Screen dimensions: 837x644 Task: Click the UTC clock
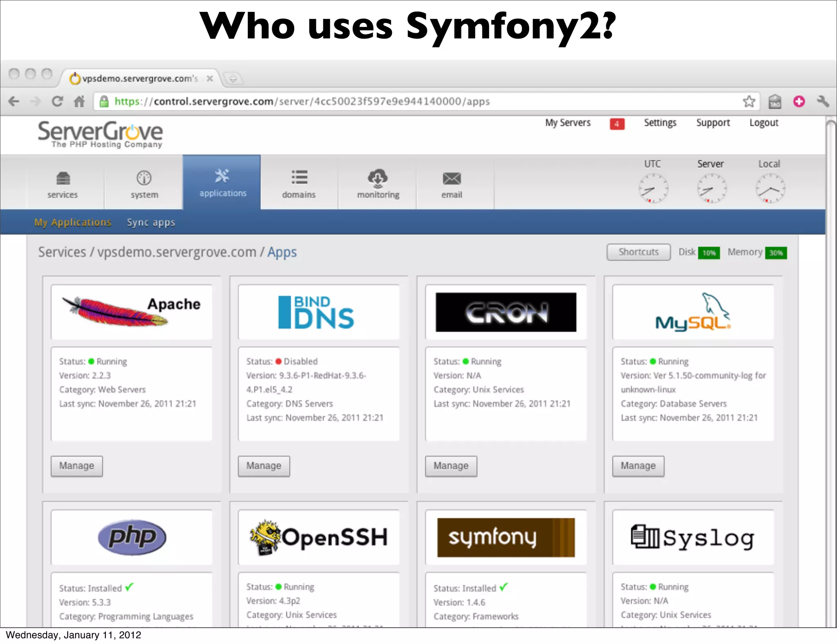point(653,188)
